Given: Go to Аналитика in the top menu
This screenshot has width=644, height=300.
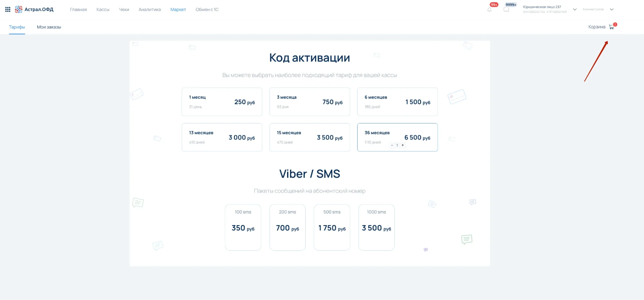Looking at the screenshot, I should (149, 10).
